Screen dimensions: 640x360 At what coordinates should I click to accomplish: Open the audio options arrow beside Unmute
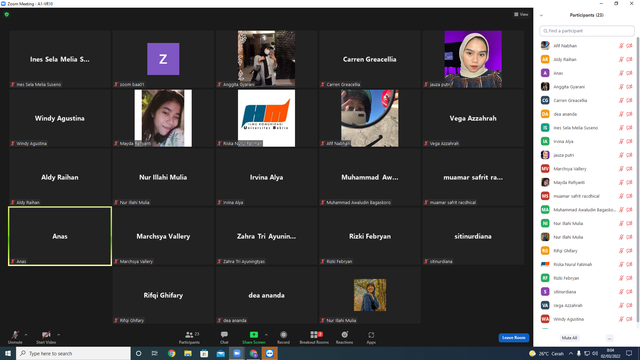(x=26, y=335)
